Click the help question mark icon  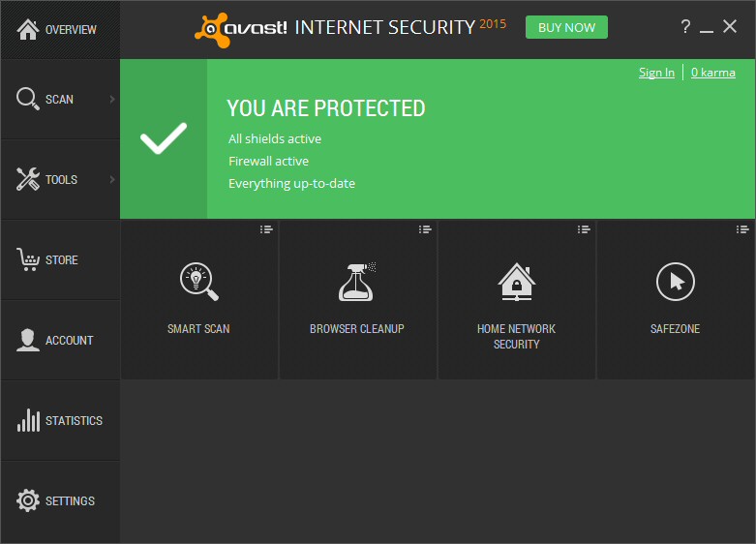pos(685,27)
